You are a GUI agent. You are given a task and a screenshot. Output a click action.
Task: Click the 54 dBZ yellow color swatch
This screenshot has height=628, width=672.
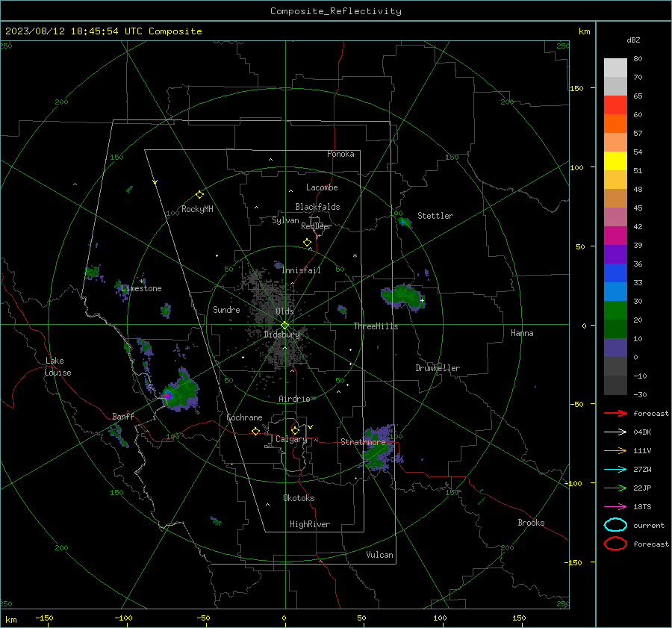coord(615,161)
